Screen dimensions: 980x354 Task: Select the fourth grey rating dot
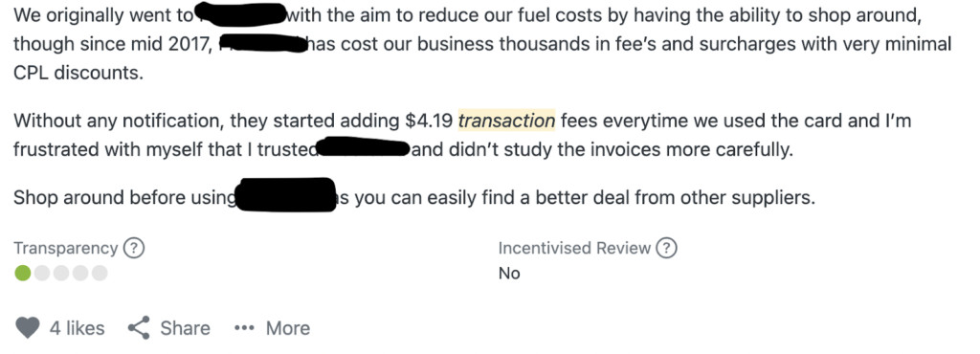click(80, 273)
